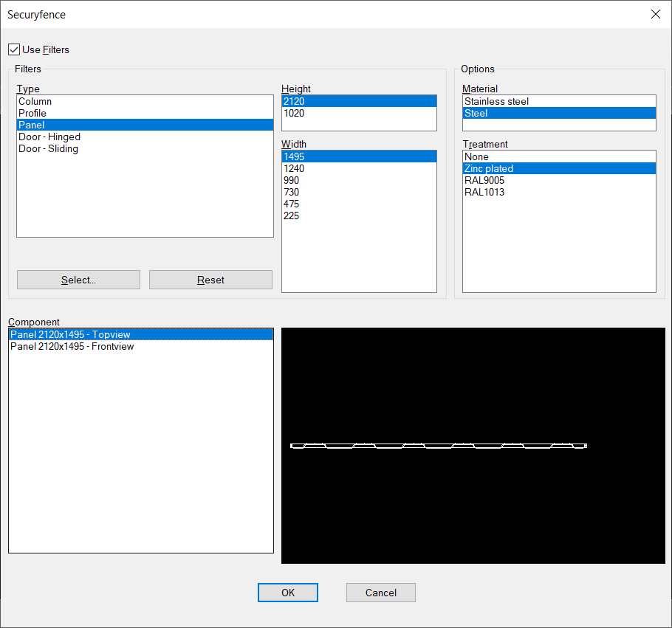Select width 730
Image resolution: width=672 pixels, height=628 pixels.
click(x=359, y=192)
